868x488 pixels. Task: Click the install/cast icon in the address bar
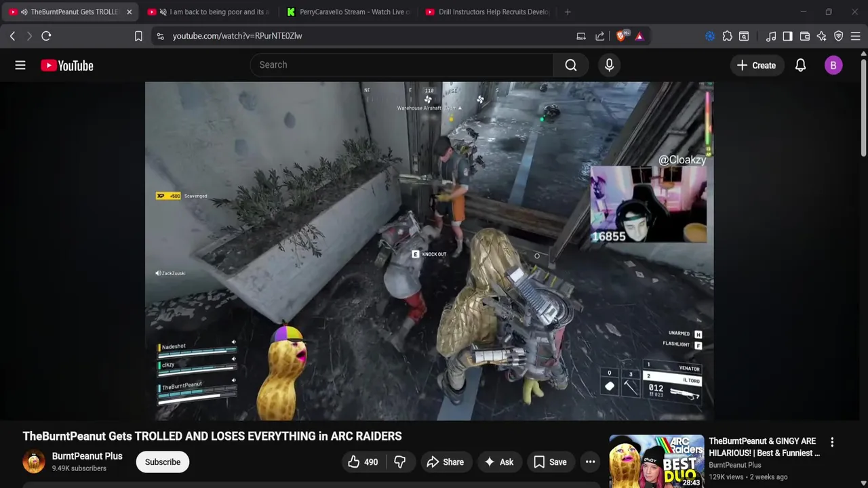point(581,36)
